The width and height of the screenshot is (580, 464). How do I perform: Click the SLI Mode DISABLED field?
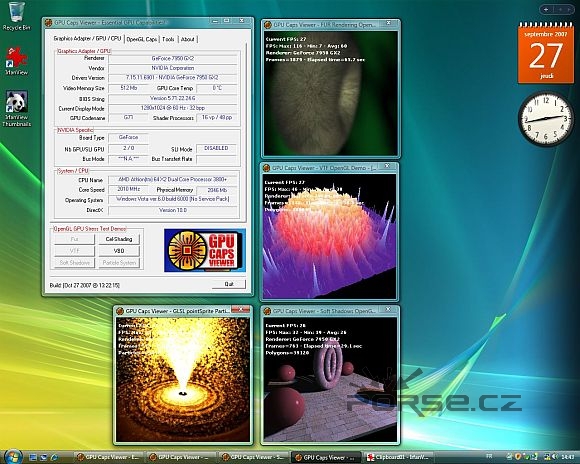(216, 148)
